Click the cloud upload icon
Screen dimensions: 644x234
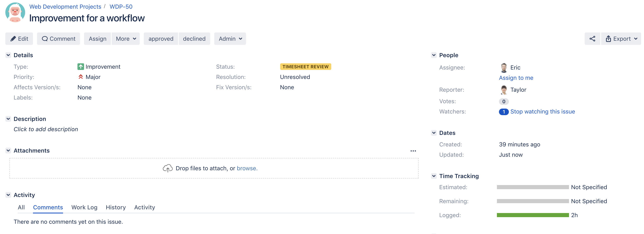click(x=167, y=168)
